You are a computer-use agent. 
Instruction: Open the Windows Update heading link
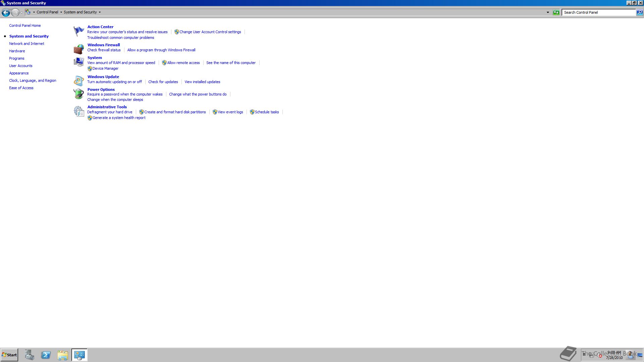pyautogui.click(x=103, y=77)
